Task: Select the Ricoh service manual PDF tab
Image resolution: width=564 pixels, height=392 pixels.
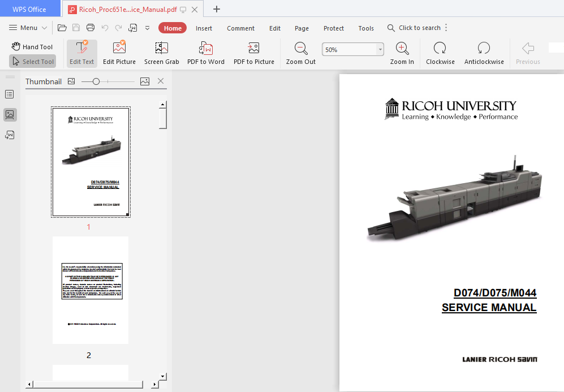Action: click(128, 10)
